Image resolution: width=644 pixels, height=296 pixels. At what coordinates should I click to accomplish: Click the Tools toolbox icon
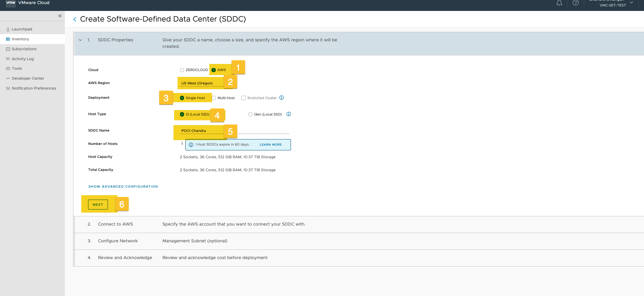pyautogui.click(x=8, y=69)
